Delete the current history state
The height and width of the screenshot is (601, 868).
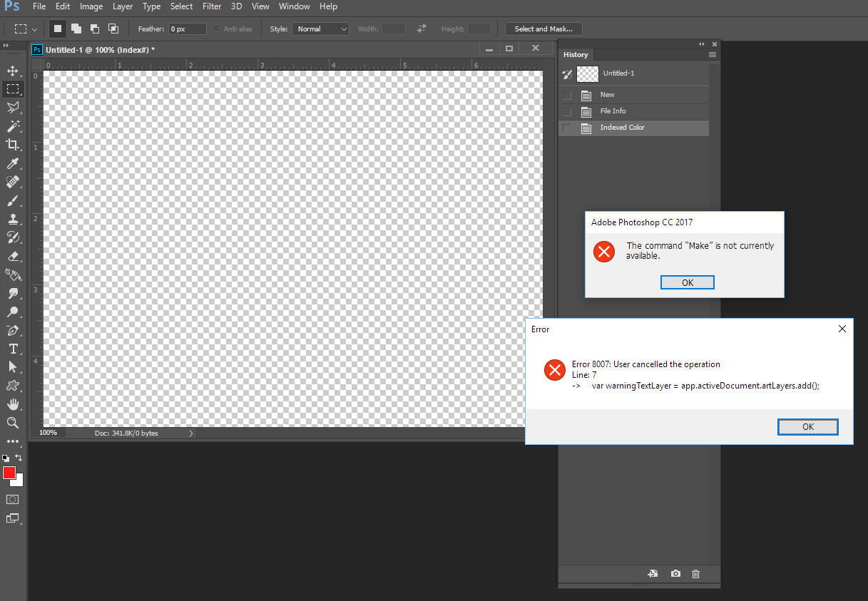pyautogui.click(x=695, y=573)
